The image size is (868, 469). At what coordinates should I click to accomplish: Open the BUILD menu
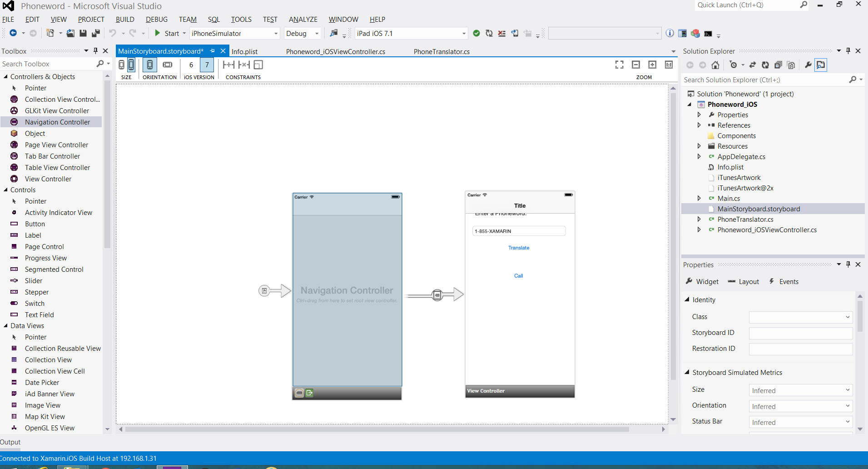click(124, 20)
